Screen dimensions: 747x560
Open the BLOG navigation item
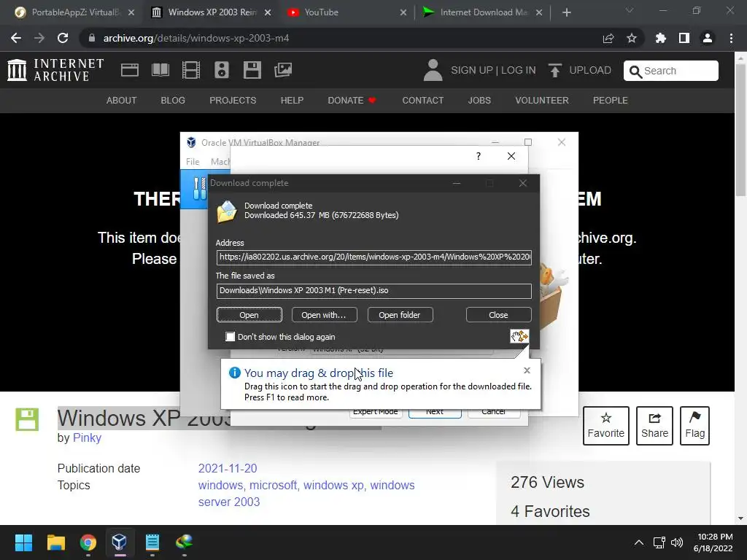click(x=173, y=101)
